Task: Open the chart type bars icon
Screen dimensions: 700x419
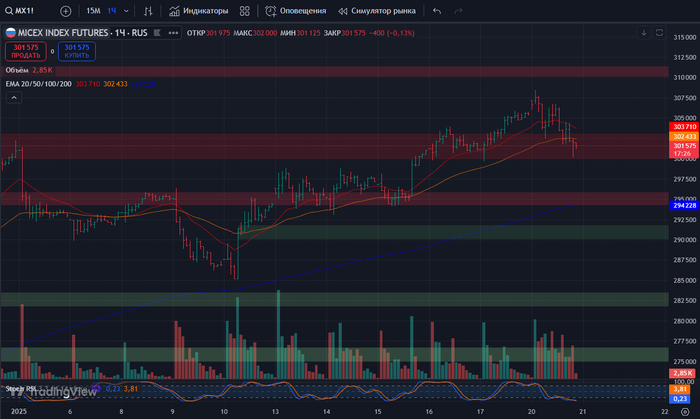Action: coord(149,11)
